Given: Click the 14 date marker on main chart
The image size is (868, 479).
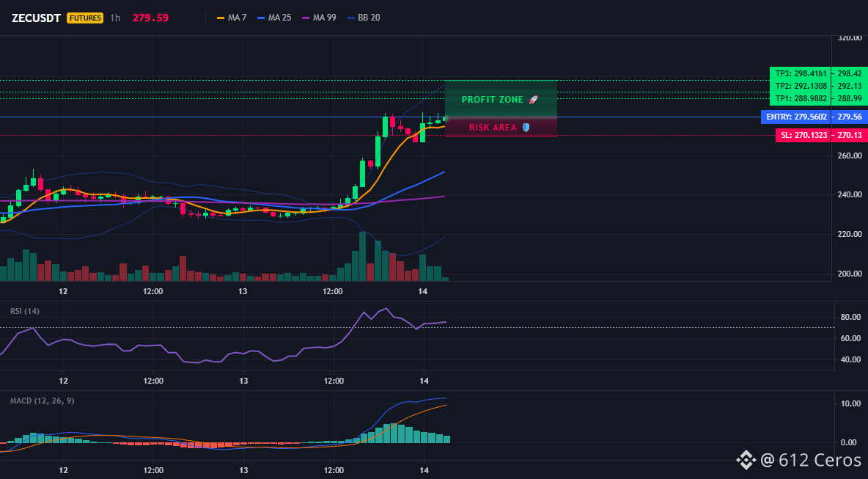Looking at the screenshot, I should click(424, 291).
